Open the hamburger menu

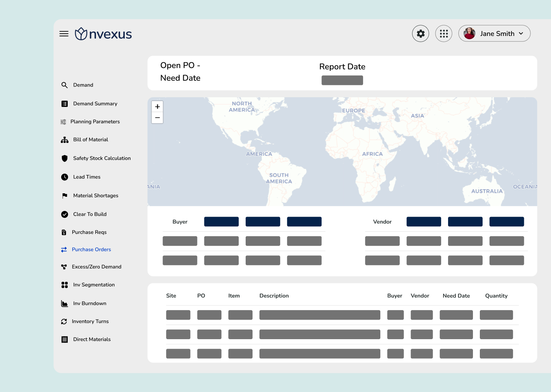coord(64,34)
